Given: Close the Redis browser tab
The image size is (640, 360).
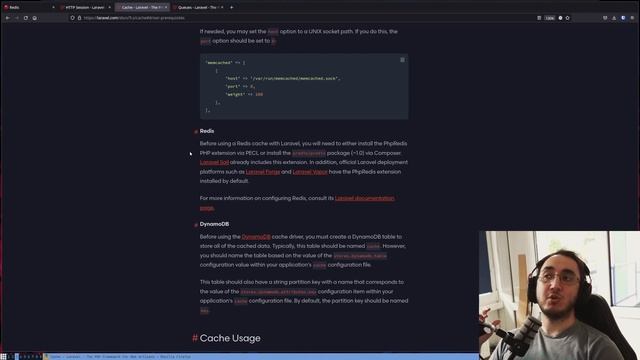Looking at the screenshot, I should [53, 7].
